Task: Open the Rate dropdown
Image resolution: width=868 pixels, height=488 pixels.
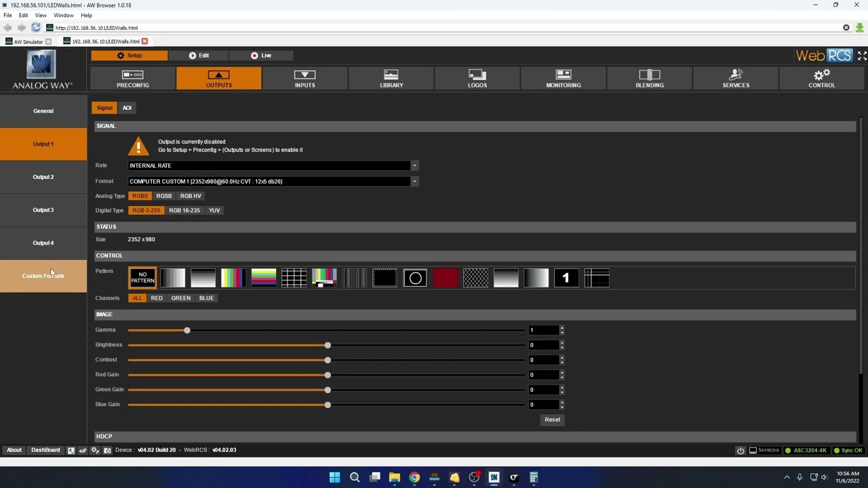Action: (273, 165)
